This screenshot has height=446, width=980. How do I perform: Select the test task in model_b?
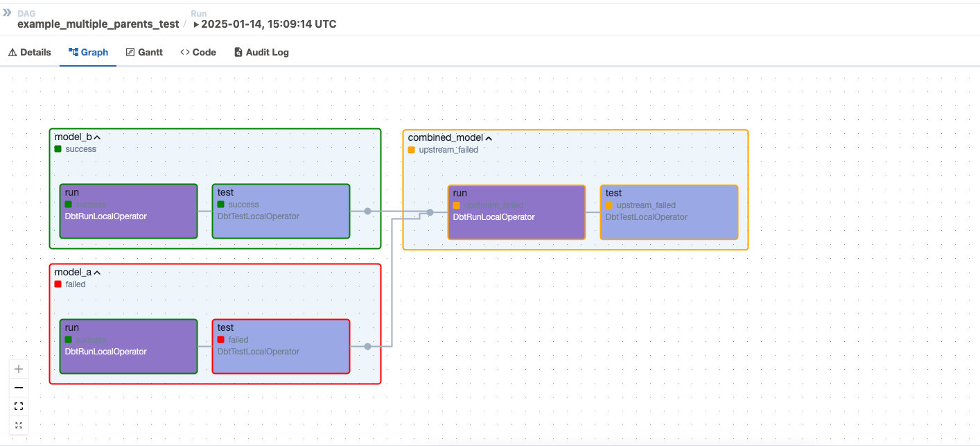[281, 211]
